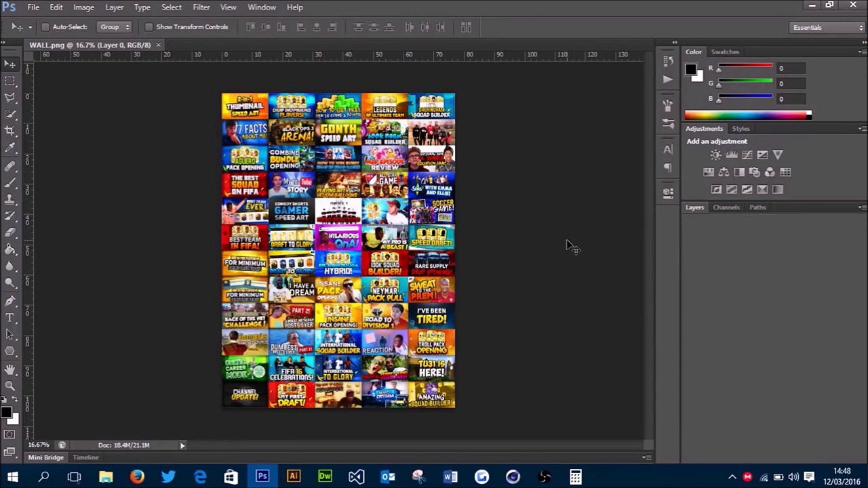Screen dimensions: 868x488
Task: Open the Actions panel icon
Action: tap(668, 79)
